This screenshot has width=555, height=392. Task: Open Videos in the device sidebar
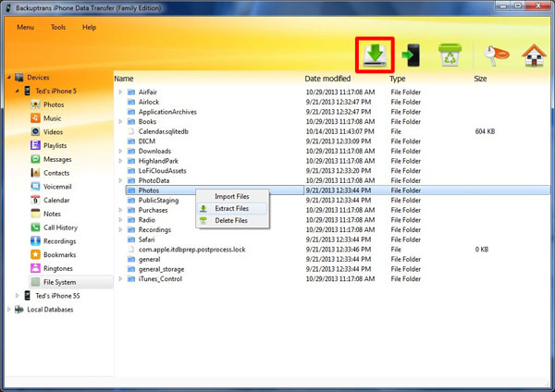click(53, 132)
